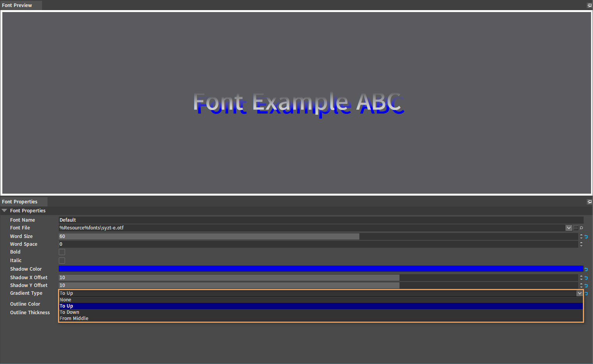Activate the Font Properties panel tab

pos(23,202)
